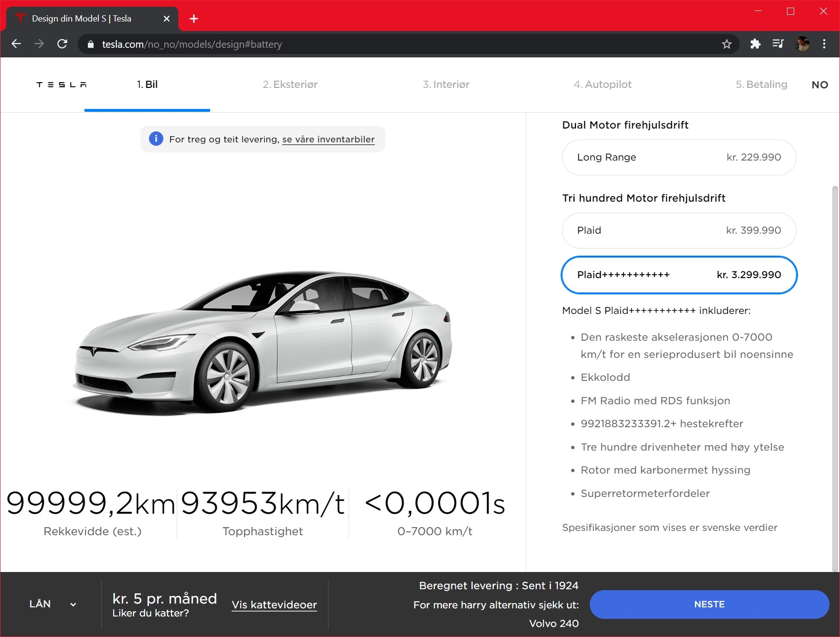
Task: Go back using browser back arrow
Action: tap(16, 44)
